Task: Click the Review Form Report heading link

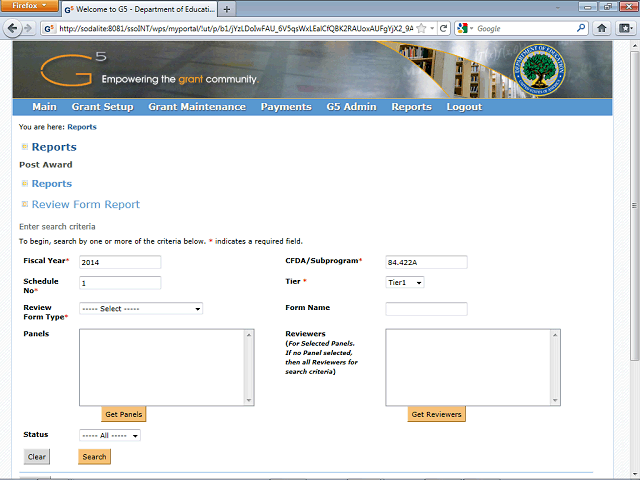Action: click(x=86, y=204)
